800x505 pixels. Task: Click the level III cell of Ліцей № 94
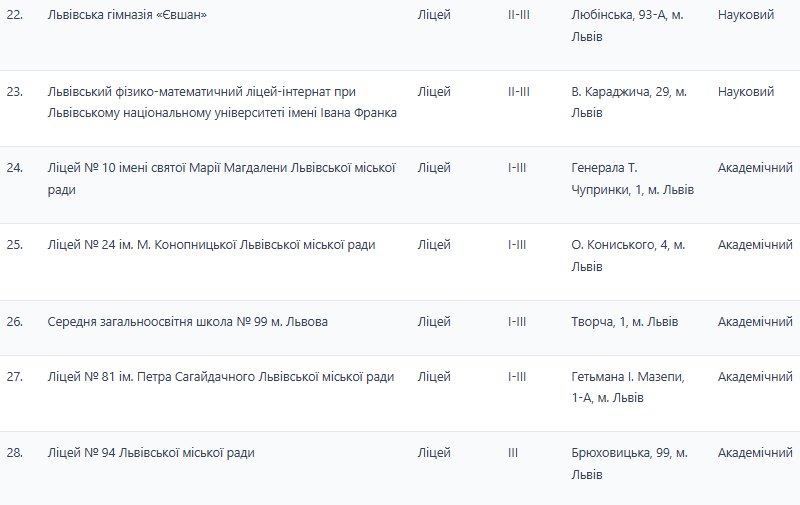point(513,453)
